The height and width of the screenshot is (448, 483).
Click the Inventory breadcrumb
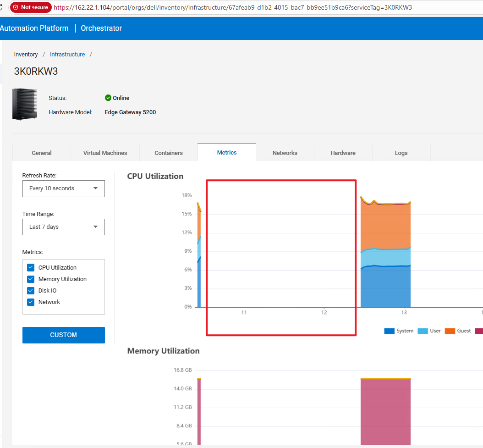pyautogui.click(x=26, y=54)
